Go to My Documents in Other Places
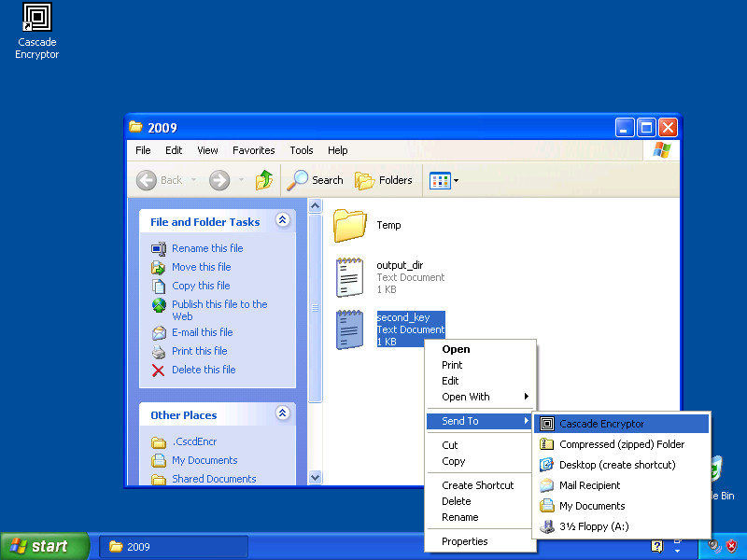The width and height of the screenshot is (747, 560). (x=204, y=460)
